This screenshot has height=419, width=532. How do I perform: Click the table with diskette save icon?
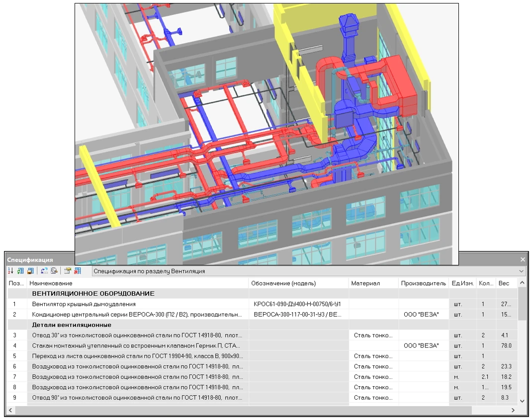coord(30,271)
